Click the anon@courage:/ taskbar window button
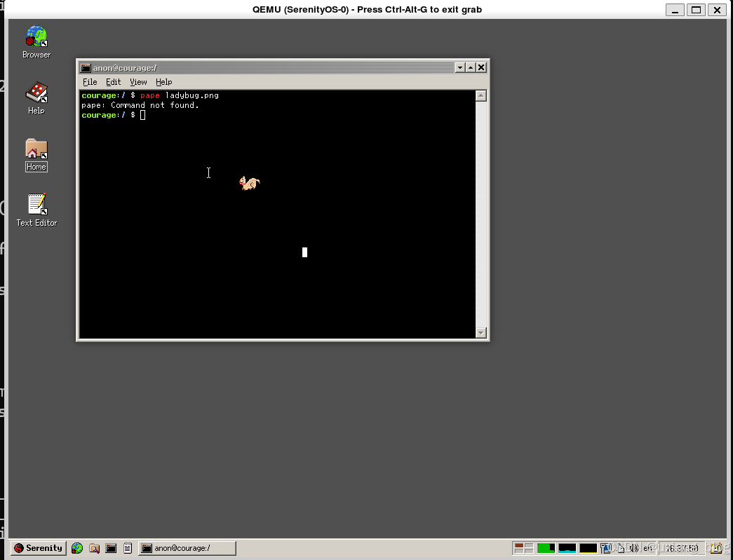Image resolution: width=733 pixels, height=560 pixels. [187, 548]
